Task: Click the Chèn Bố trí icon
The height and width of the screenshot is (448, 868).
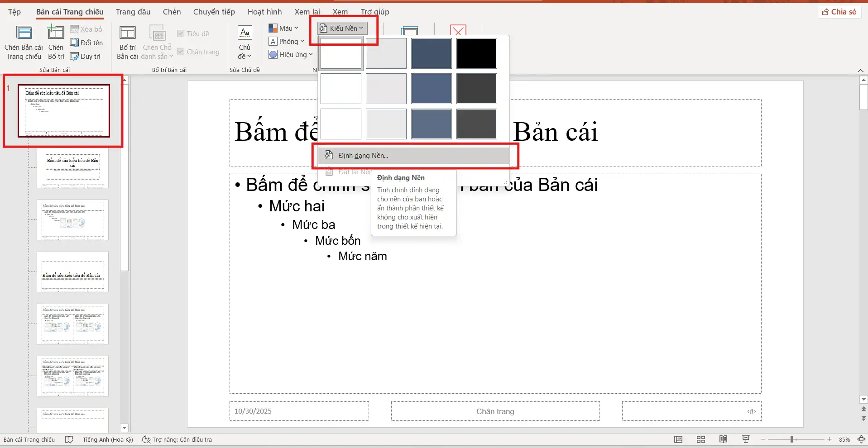Action: [56, 42]
